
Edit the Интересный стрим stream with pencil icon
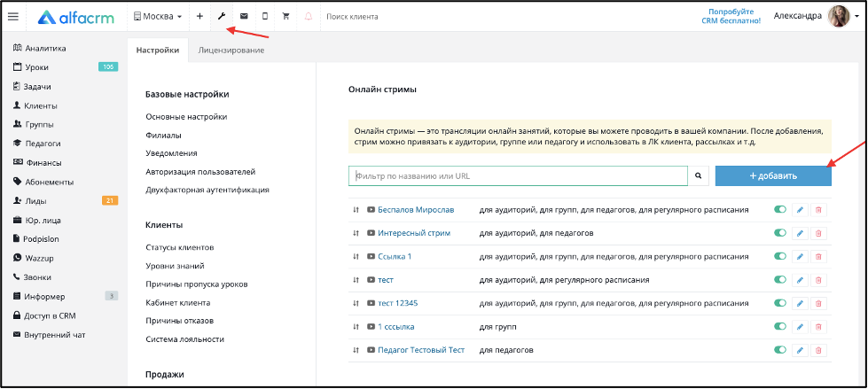pos(800,234)
